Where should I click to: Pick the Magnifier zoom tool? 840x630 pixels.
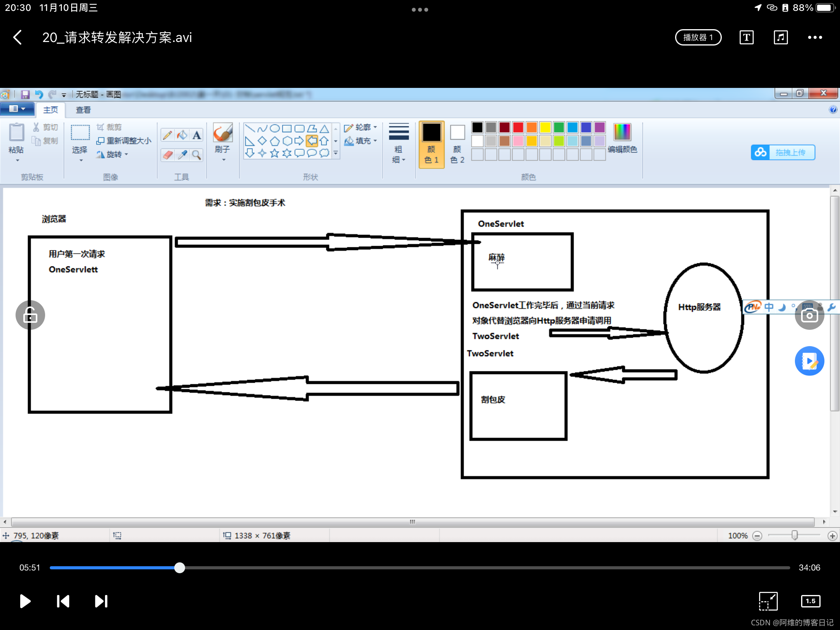click(x=197, y=155)
